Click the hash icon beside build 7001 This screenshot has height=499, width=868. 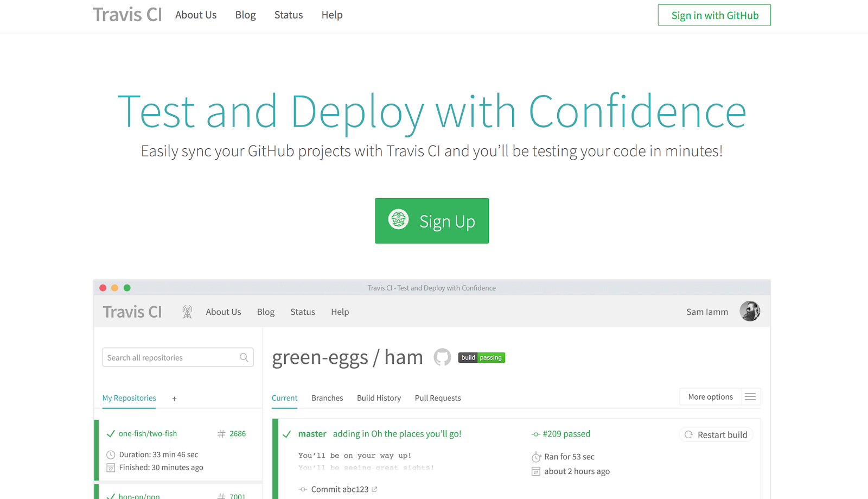coord(221,496)
